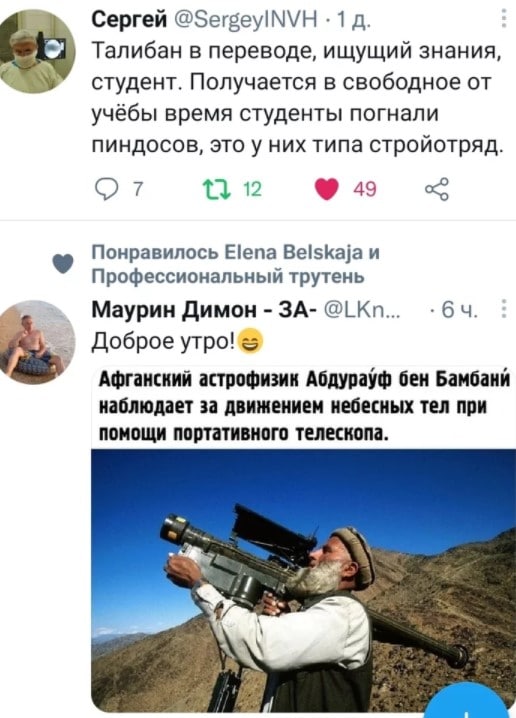Image resolution: width=516 pixels, height=718 pixels.
Task: Open the options menu for Маурин Димон's tweet
Action: [x=504, y=309]
